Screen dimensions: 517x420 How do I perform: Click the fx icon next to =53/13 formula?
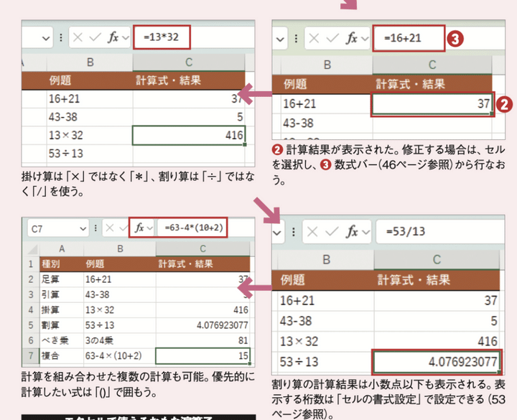click(353, 232)
